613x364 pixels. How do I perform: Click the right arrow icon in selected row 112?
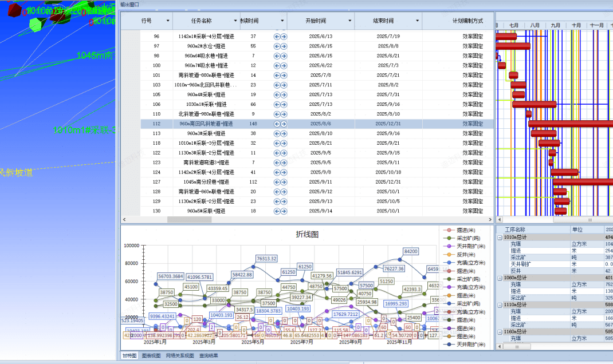284,124
